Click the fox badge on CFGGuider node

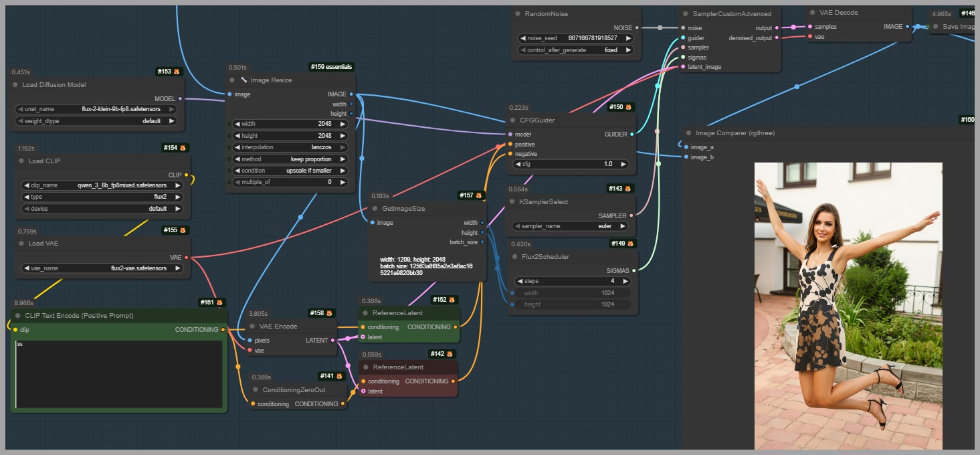click(x=629, y=107)
